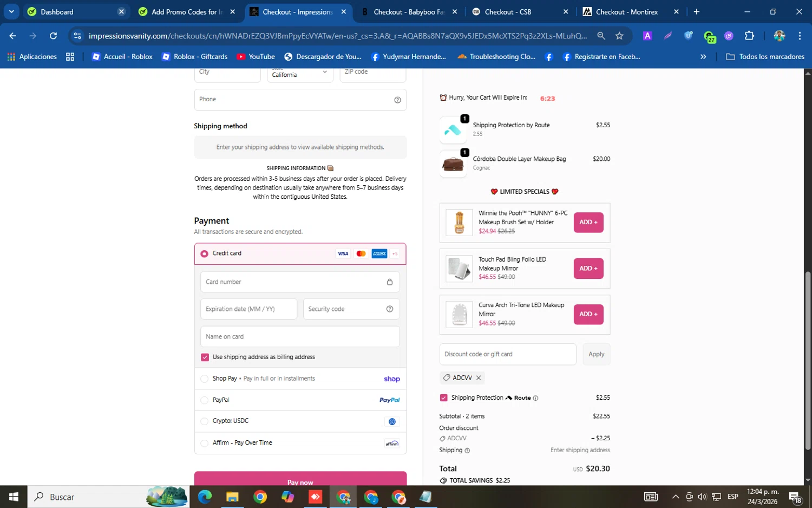The height and width of the screenshot is (508, 812).
Task: Add Touch Pad Bling Folio LED Mirror
Action: point(588,269)
